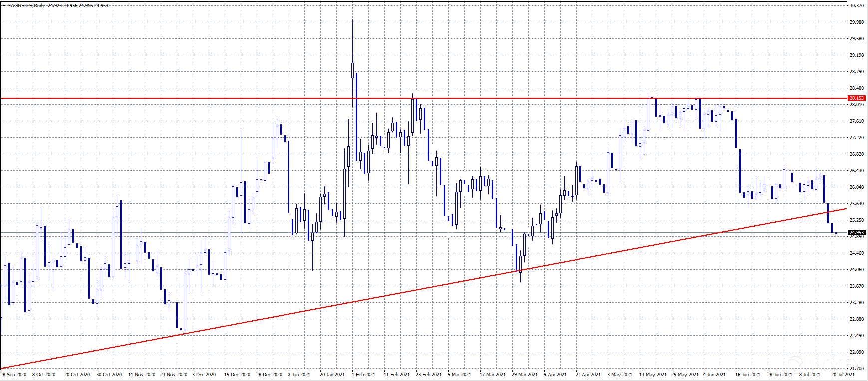Select the 26.040 price scale value
This screenshot has width=868, height=381.
857,187
